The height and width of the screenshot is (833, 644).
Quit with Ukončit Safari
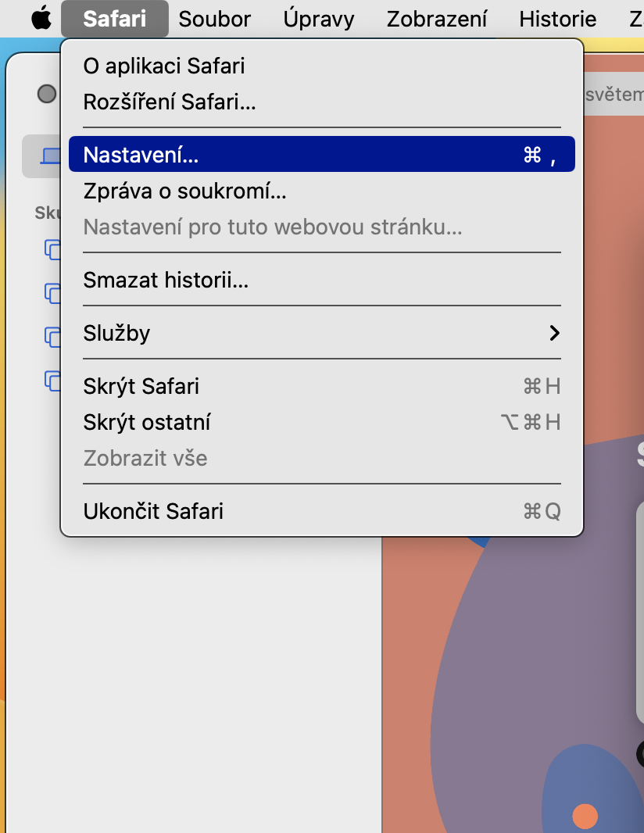click(x=322, y=511)
